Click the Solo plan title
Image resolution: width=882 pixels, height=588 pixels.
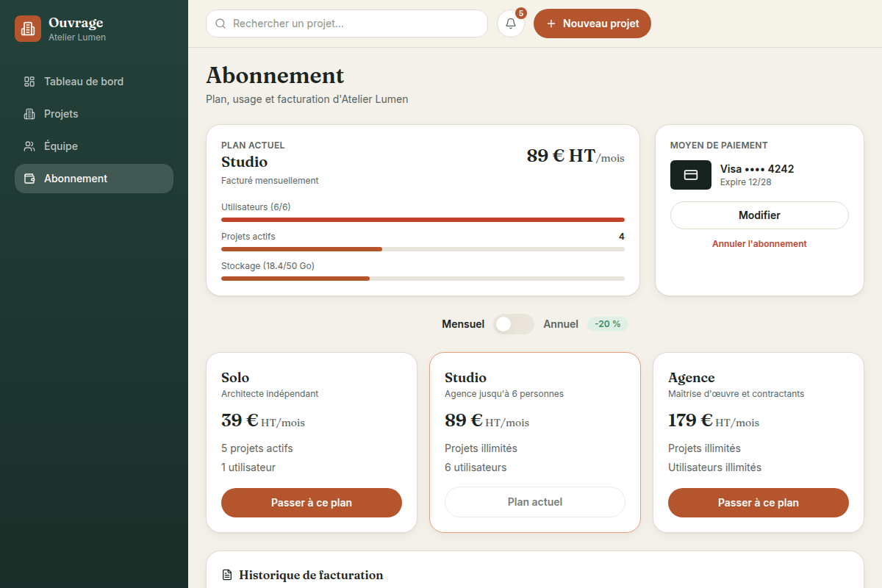point(235,378)
